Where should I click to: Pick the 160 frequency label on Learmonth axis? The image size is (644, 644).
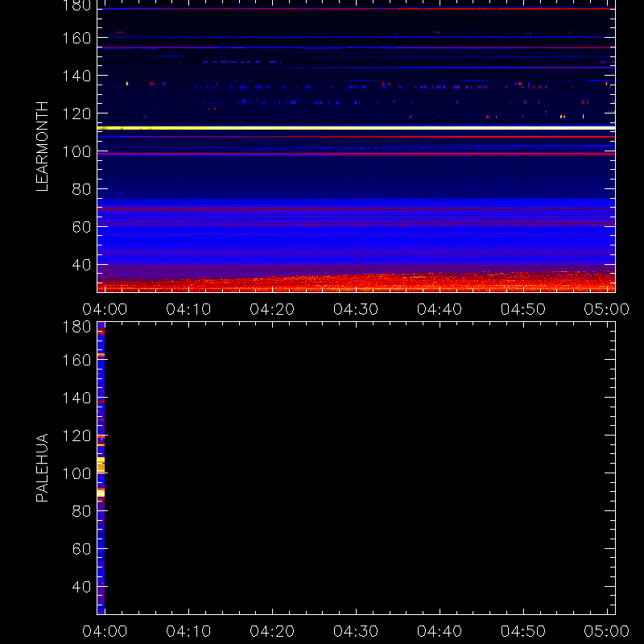point(76,38)
